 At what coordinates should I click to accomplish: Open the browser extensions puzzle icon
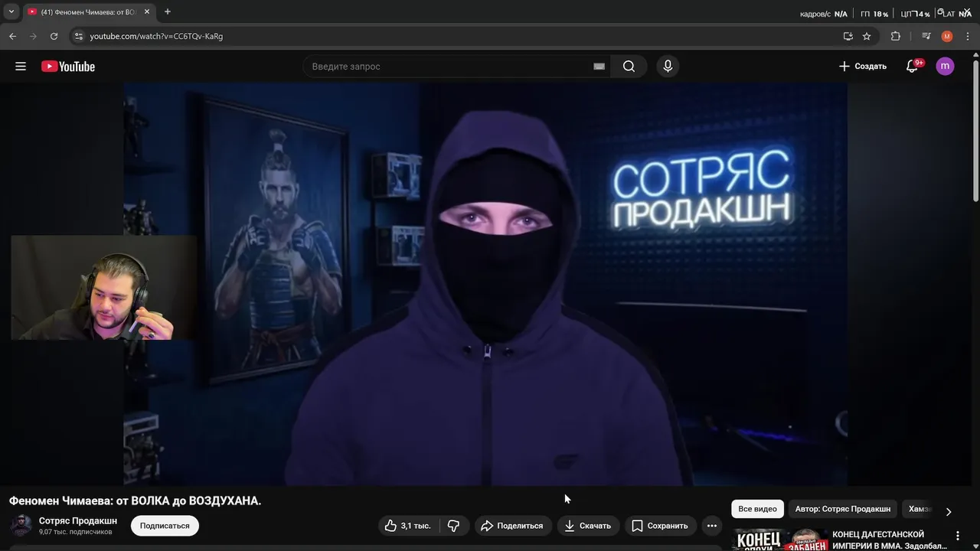[x=895, y=36]
